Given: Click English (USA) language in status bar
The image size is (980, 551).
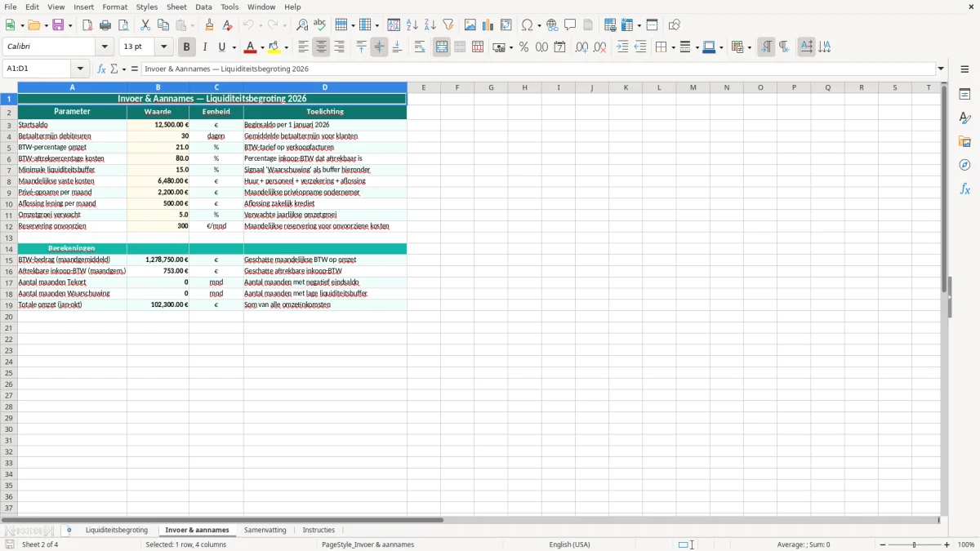Looking at the screenshot, I should 569,544.
